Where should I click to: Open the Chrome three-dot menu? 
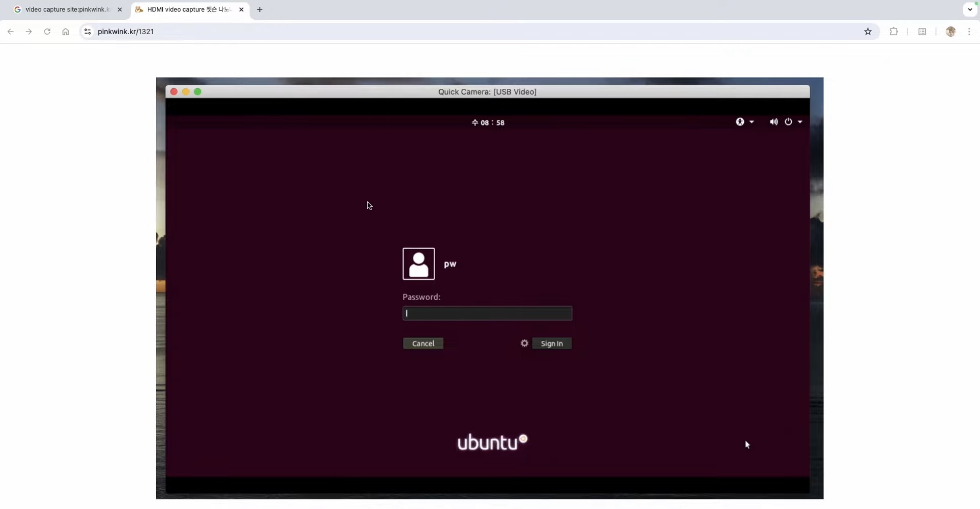click(969, 32)
